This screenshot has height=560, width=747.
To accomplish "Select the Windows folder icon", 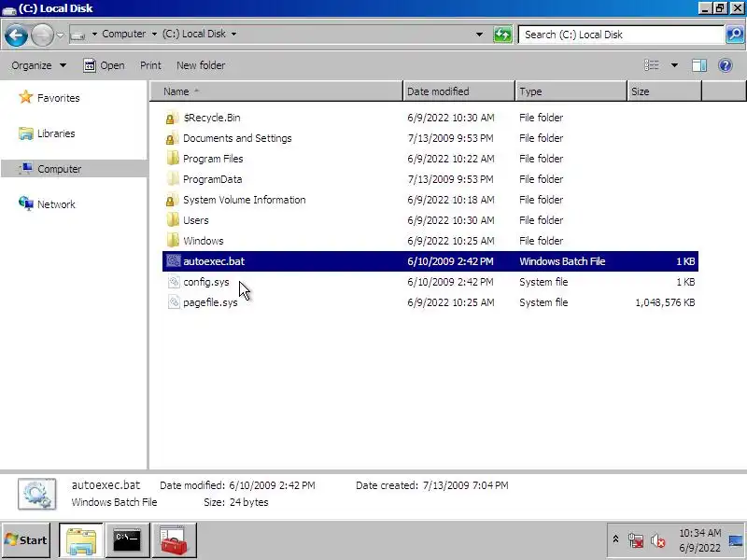I will point(173,241).
